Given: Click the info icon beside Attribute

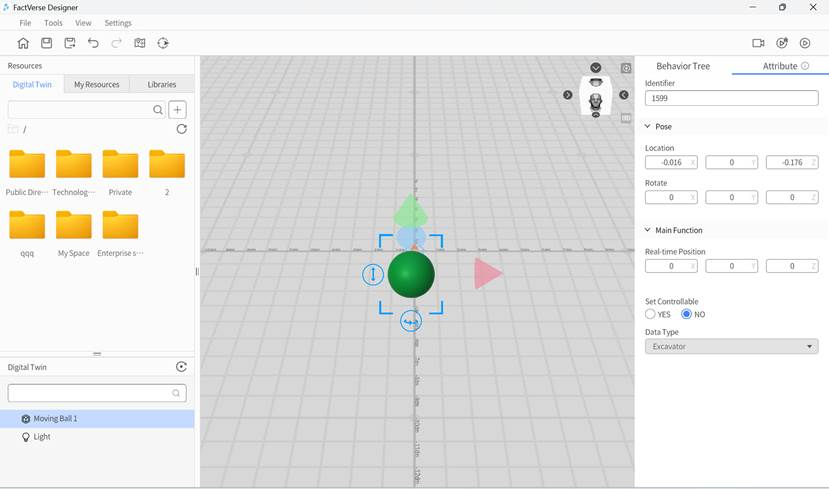Looking at the screenshot, I should coord(805,66).
